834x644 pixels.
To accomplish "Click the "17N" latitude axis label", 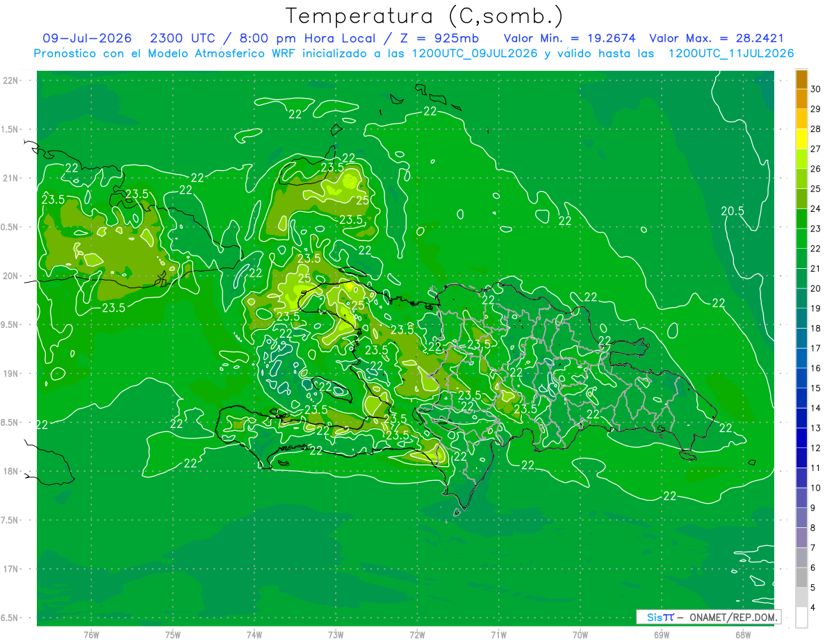I will point(12,569).
